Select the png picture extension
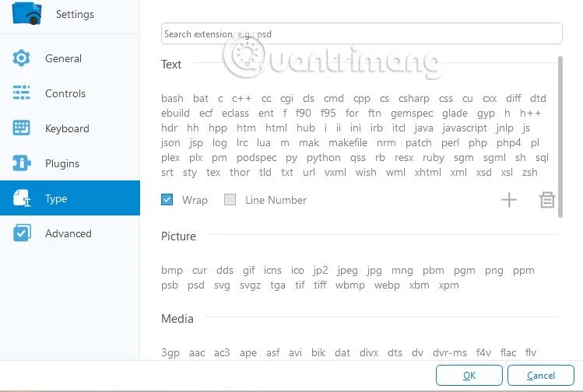 coord(493,271)
